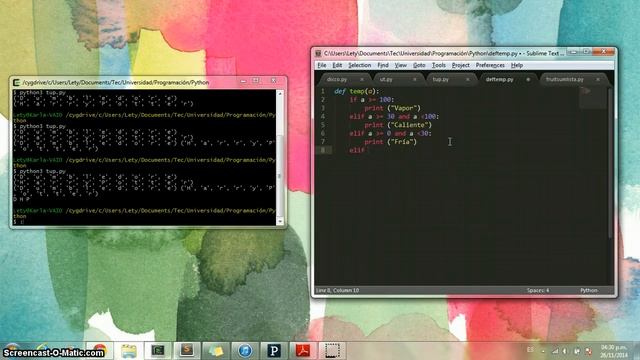
Task: Click the print ("Fria") line
Action: pos(391,142)
